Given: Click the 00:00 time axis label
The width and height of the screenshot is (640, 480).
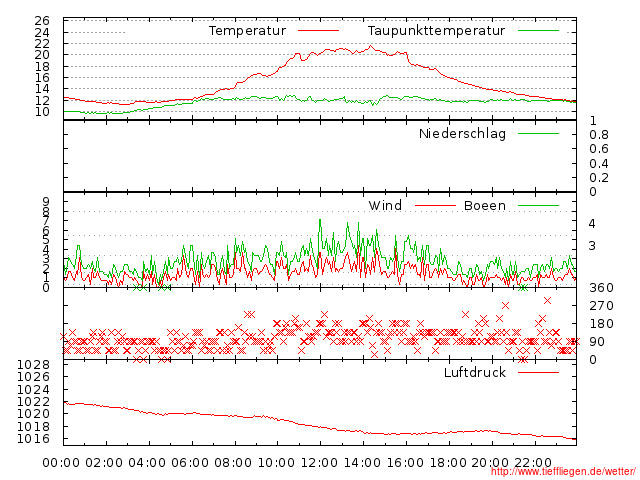Looking at the screenshot, I should click(x=61, y=463).
